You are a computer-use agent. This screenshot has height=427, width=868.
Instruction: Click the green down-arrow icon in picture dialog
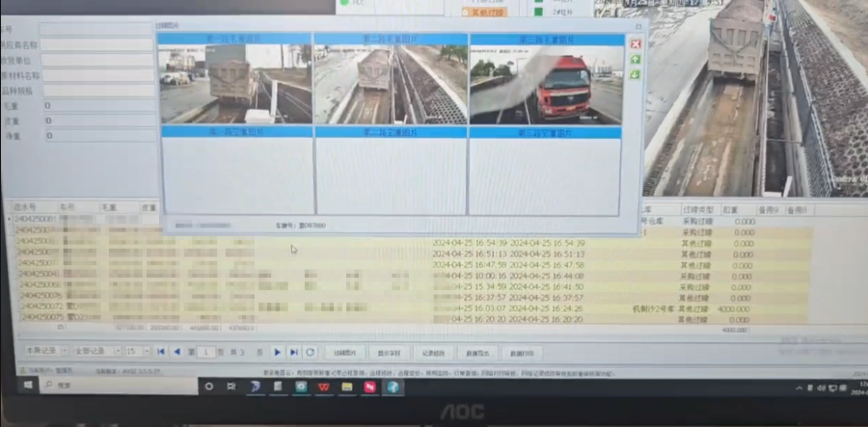pos(636,74)
